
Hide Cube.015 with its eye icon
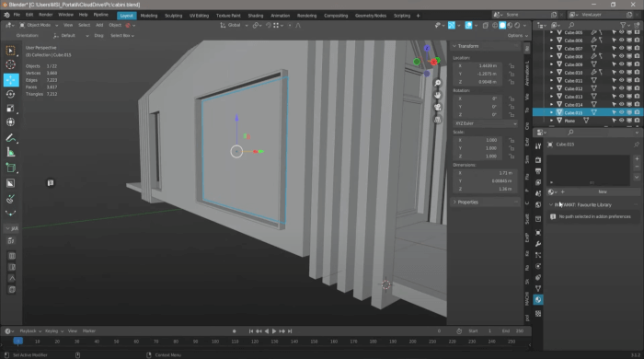click(x=621, y=112)
